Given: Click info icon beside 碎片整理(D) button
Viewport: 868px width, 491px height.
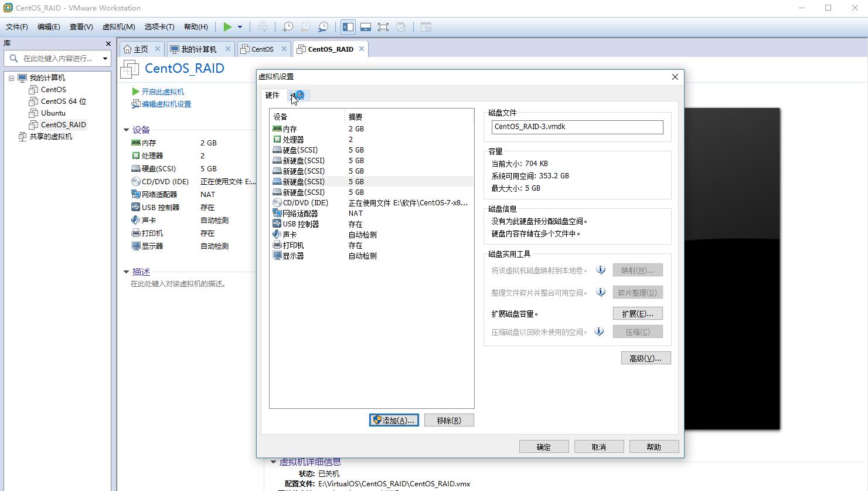Looking at the screenshot, I should pyautogui.click(x=601, y=292).
